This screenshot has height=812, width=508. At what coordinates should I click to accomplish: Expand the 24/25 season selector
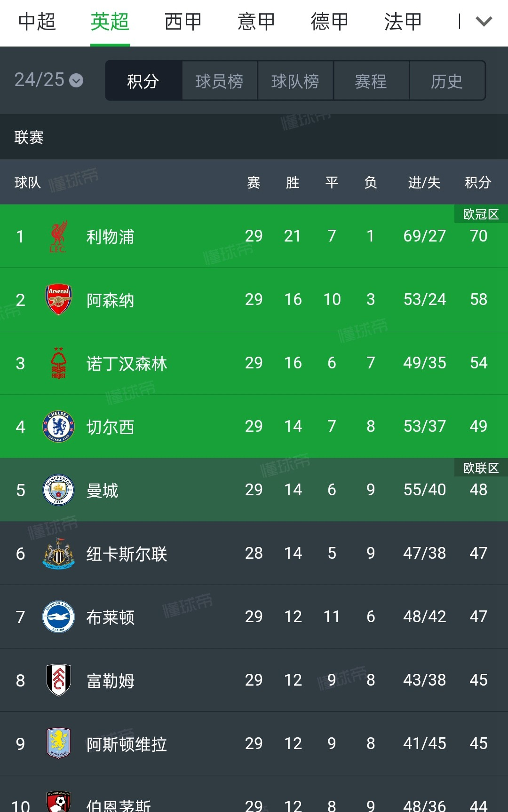48,80
